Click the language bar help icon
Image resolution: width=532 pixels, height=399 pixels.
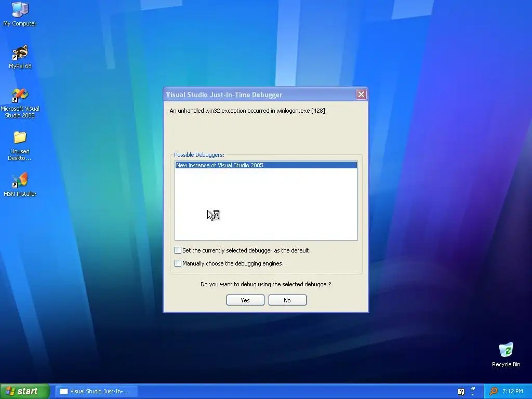[461, 392]
